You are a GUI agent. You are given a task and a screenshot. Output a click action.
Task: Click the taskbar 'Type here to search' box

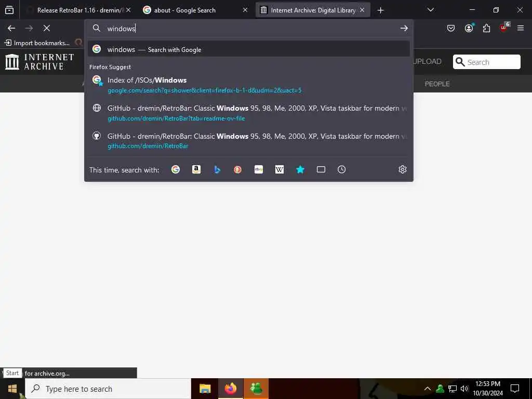[x=108, y=389]
